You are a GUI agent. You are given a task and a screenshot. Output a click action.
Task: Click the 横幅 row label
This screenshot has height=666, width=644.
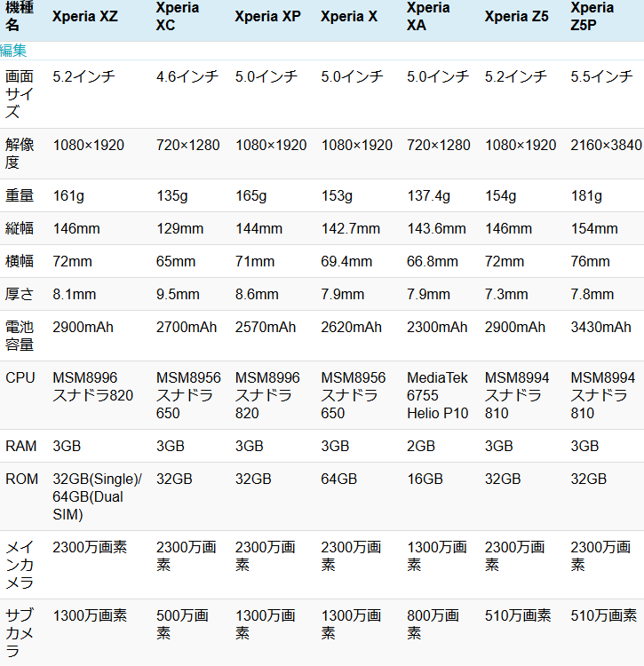[20, 261]
